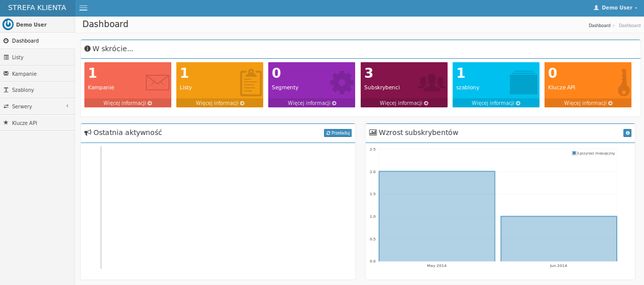Click the May 2014 axis label
The height and width of the screenshot is (285, 644).
click(437, 265)
